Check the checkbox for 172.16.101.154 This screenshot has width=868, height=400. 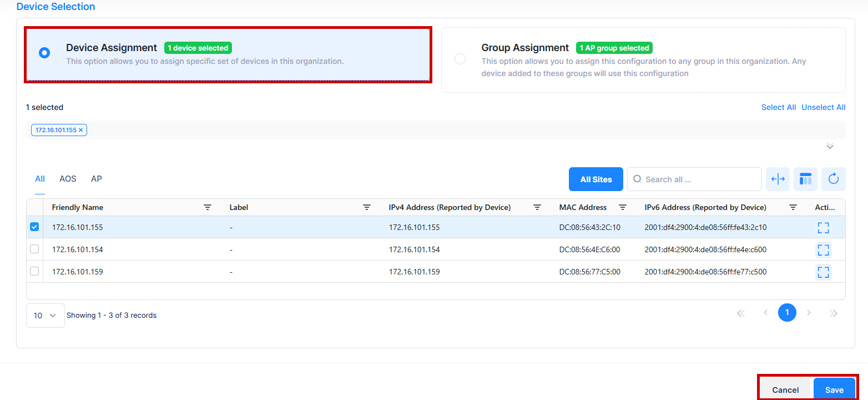coord(34,249)
